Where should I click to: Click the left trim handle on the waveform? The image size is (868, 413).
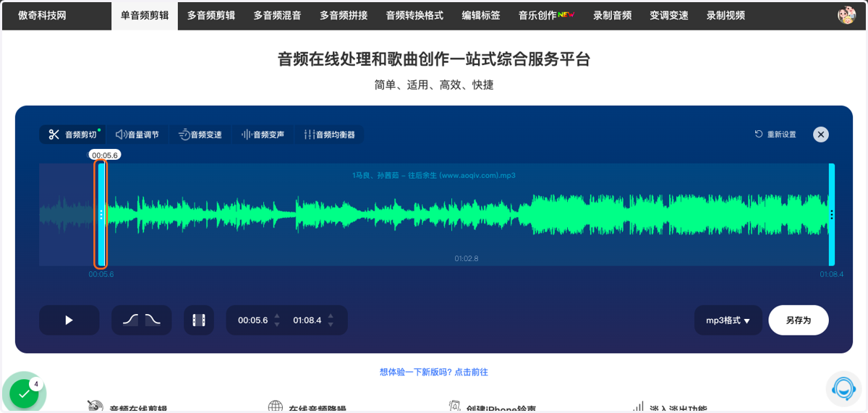pyautogui.click(x=101, y=215)
